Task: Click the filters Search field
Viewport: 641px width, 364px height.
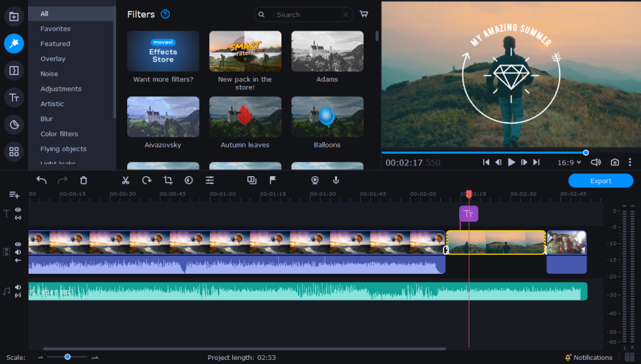Action: [303, 15]
